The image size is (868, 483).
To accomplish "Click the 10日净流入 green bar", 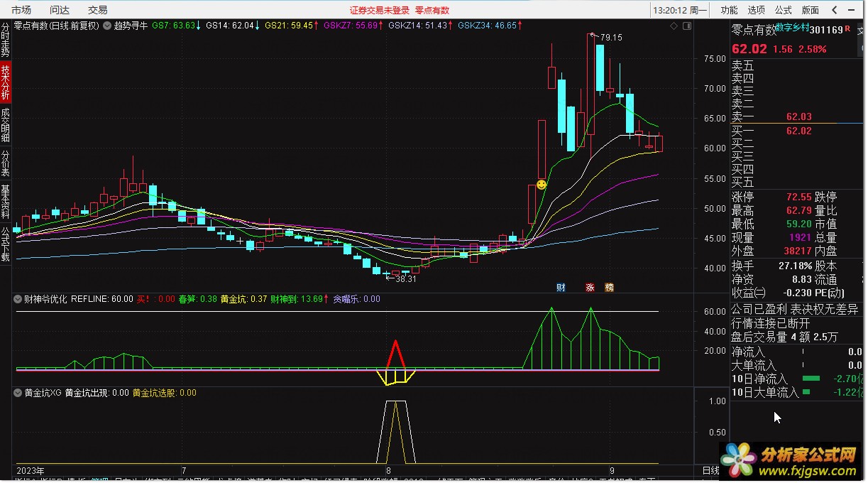I will pyautogui.click(x=811, y=379).
